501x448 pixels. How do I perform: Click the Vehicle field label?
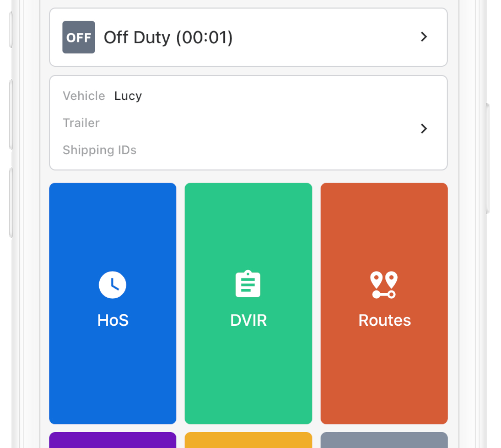tap(84, 96)
